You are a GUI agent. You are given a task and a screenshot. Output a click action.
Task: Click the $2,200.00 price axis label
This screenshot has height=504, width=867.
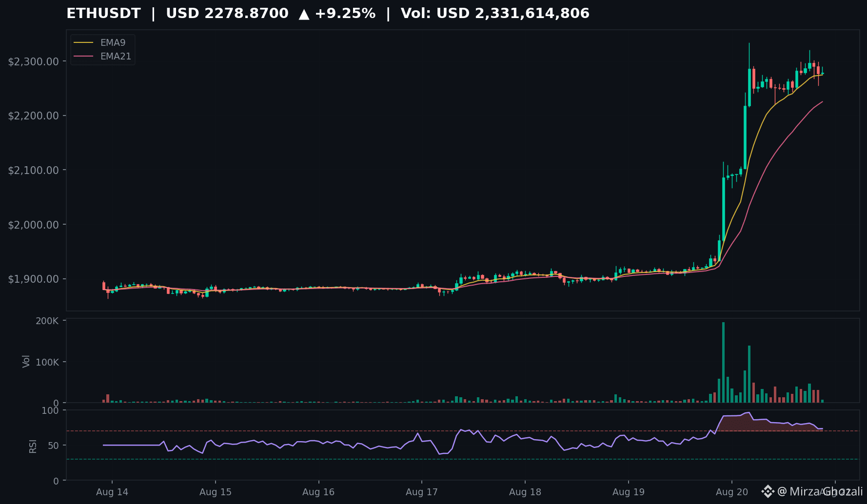34,116
